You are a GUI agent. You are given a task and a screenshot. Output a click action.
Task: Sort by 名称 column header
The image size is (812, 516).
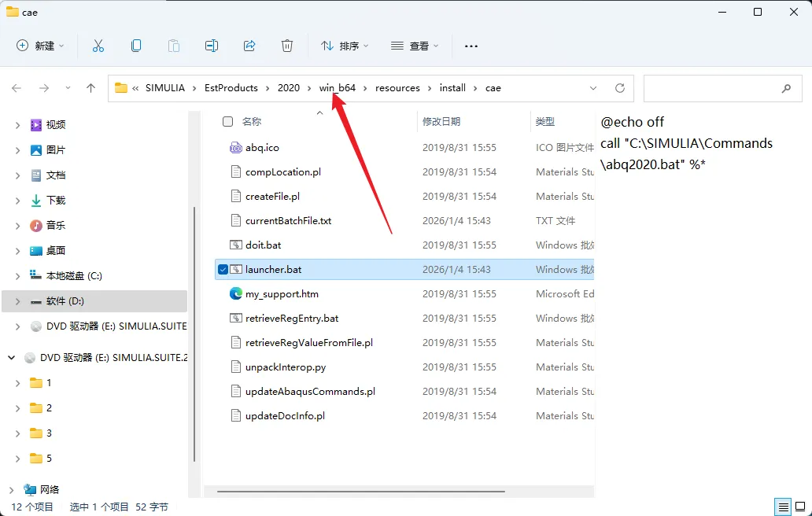click(252, 122)
